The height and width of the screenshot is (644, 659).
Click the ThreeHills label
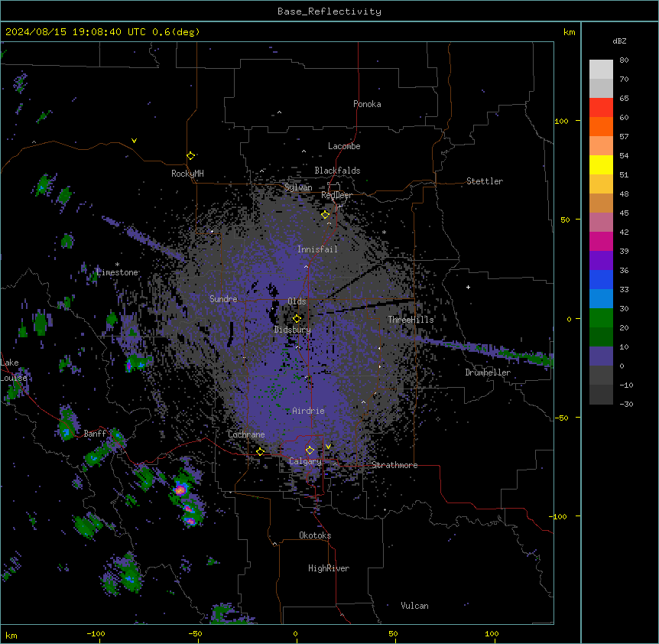[x=411, y=320]
